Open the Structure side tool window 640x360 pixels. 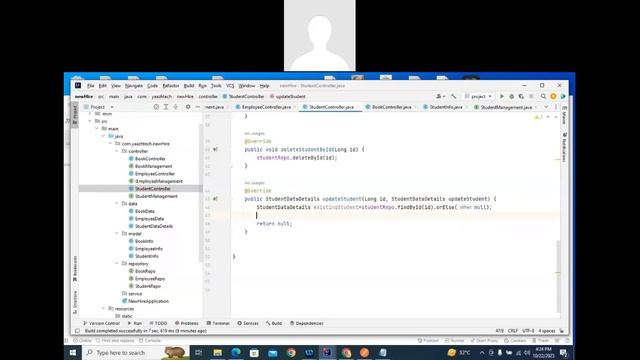coord(75,302)
